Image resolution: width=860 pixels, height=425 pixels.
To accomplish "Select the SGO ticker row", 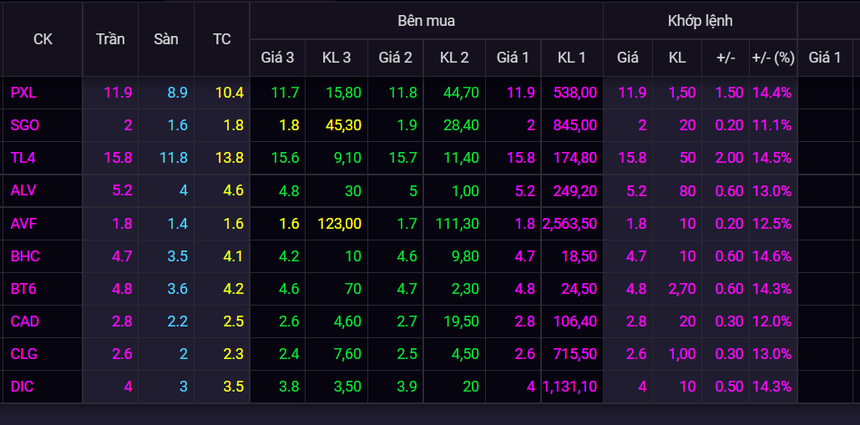I will [x=25, y=125].
